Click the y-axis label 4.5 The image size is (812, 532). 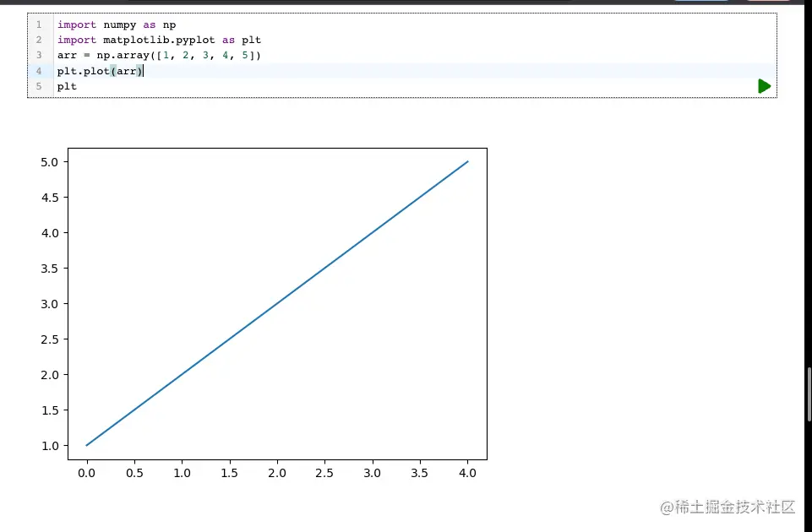50,198
